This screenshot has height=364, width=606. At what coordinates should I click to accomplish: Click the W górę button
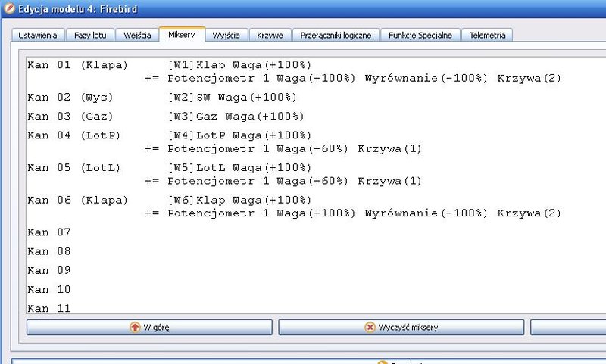pos(149,328)
